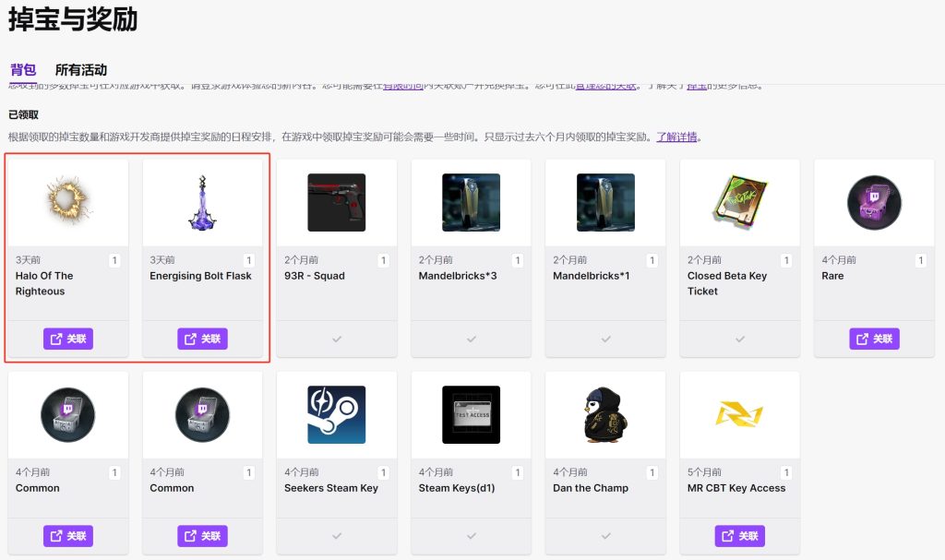Click the Closed Beta Key Ticket title
The width and height of the screenshot is (945, 560).
(727, 283)
